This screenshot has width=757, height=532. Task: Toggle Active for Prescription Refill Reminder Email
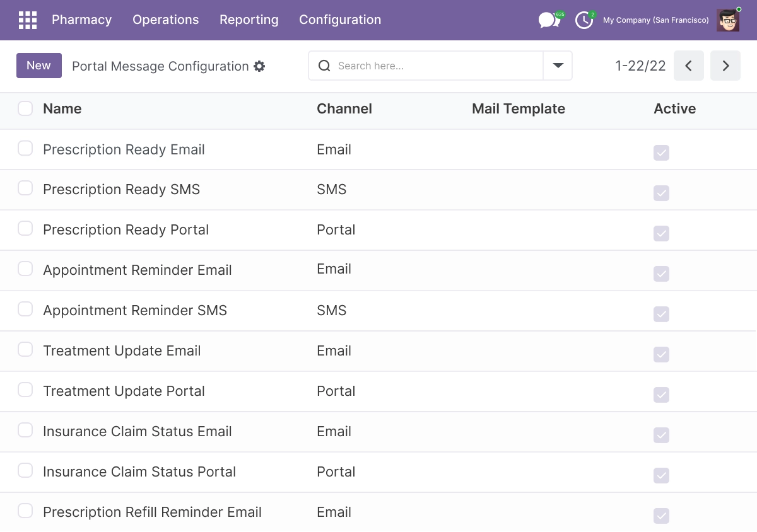tap(661, 516)
